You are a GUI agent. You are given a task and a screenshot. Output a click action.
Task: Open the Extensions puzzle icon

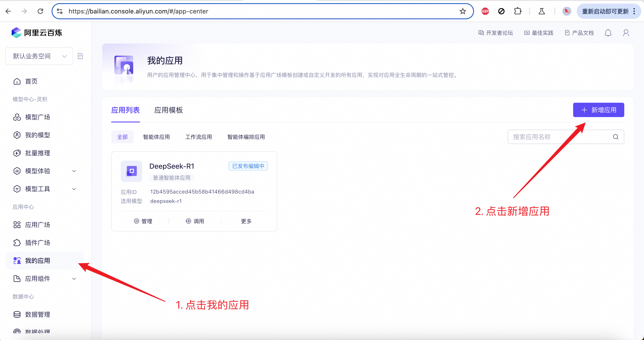click(518, 11)
